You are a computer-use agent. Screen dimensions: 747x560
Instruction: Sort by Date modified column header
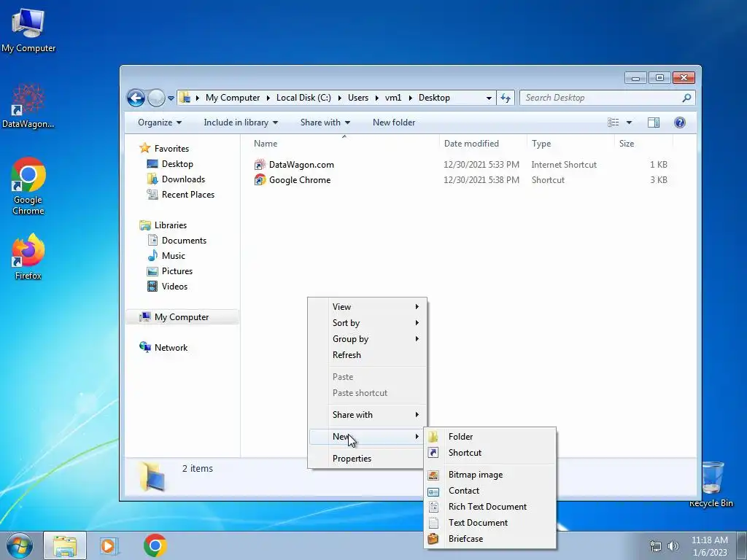[483, 144]
